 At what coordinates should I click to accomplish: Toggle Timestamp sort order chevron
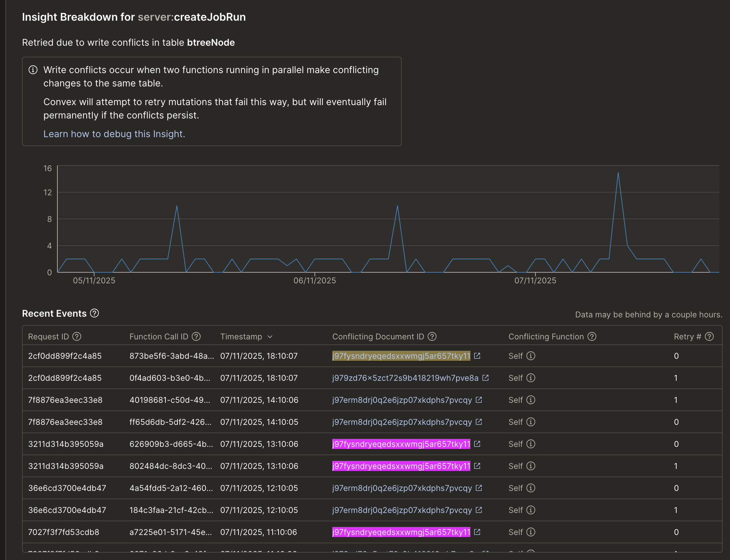pos(270,337)
